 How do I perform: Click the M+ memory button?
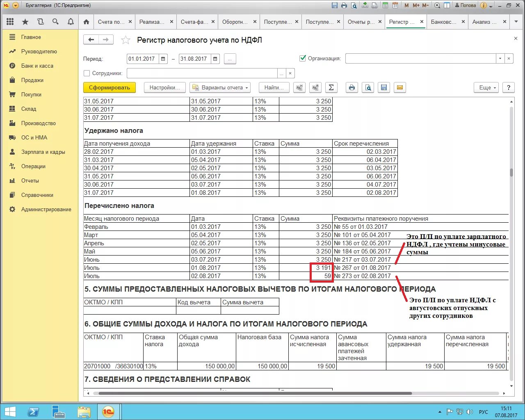pyautogui.click(x=416, y=5)
